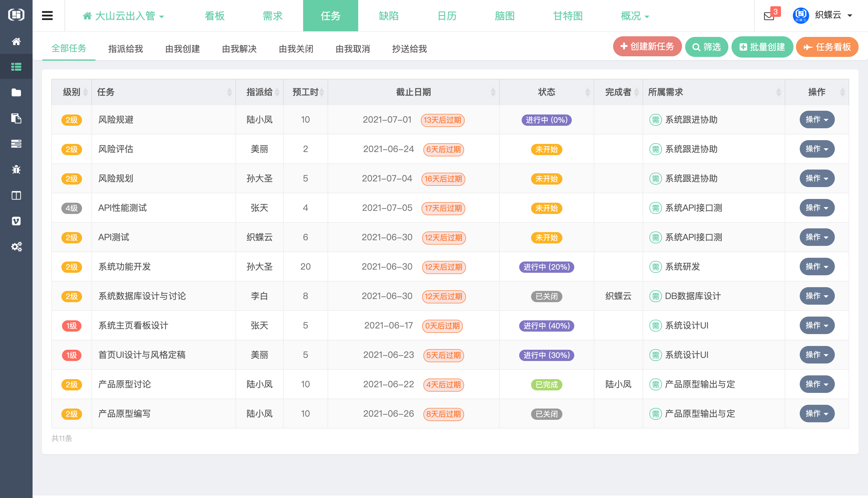Switch to the 甘特图 tab
Screen dimensions: 868x498
pos(568,16)
